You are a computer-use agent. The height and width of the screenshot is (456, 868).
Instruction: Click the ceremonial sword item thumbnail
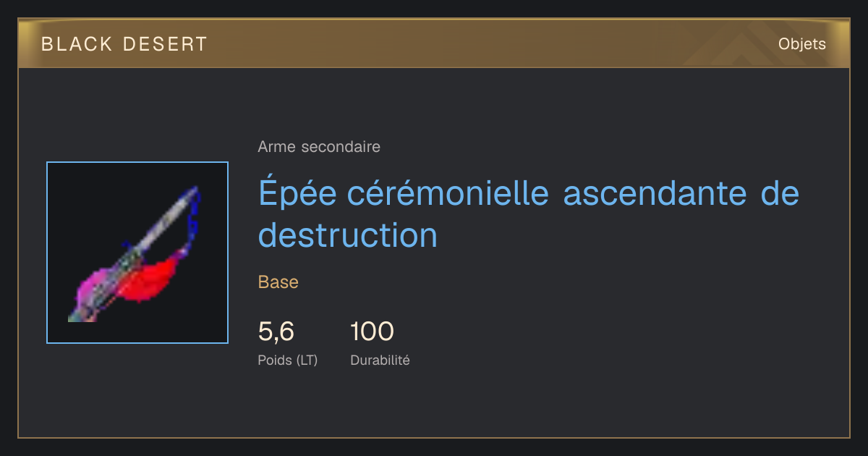137,253
